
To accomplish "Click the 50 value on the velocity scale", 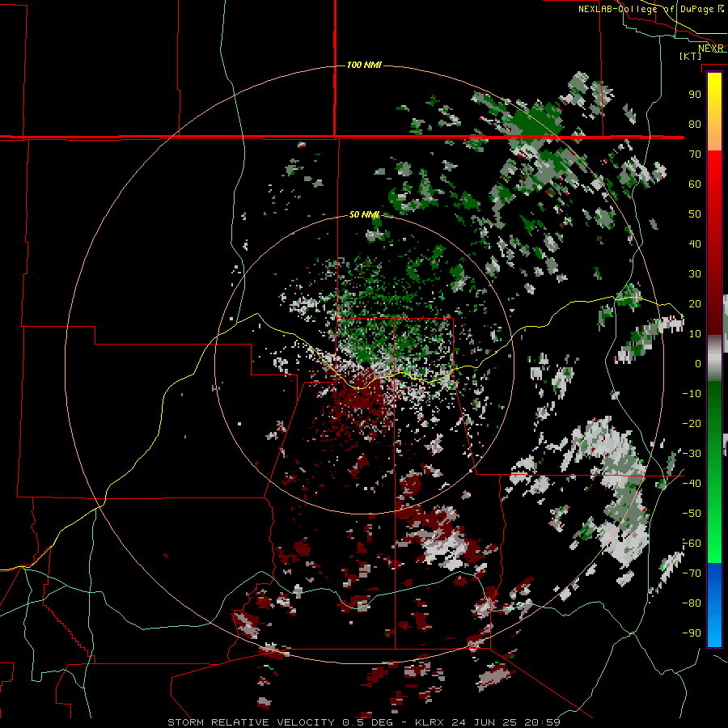I will (x=695, y=214).
